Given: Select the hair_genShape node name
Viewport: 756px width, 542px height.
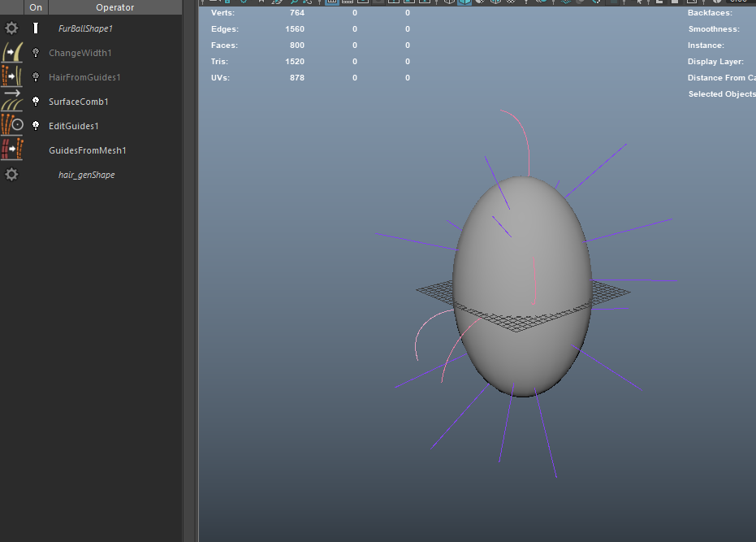Looking at the screenshot, I should pyautogui.click(x=86, y=175).
